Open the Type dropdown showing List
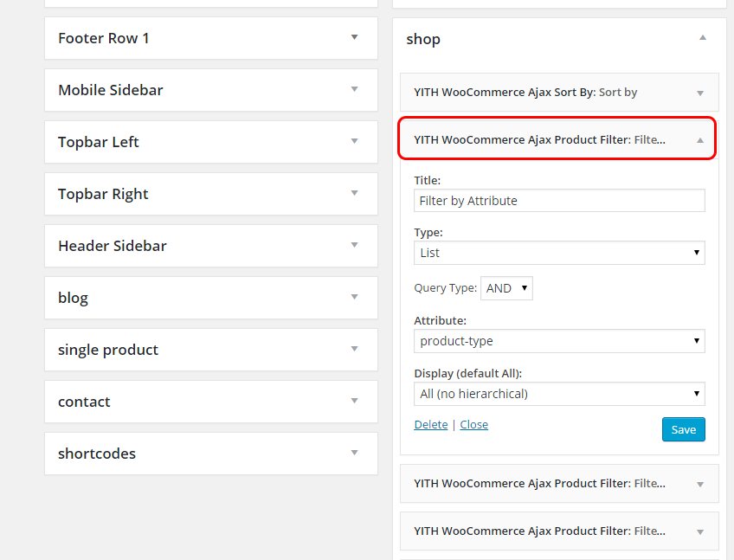Screen dimensions: 734x560 pos(559,253)
